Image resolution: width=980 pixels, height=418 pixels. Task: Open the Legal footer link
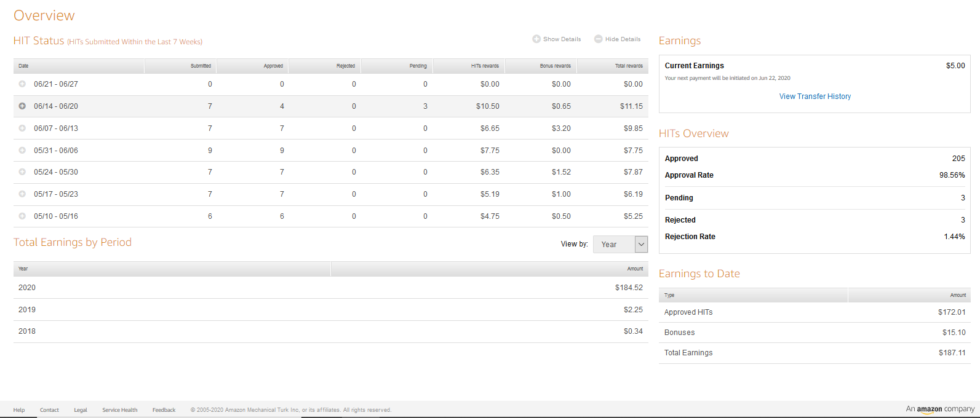coord(81,410)
